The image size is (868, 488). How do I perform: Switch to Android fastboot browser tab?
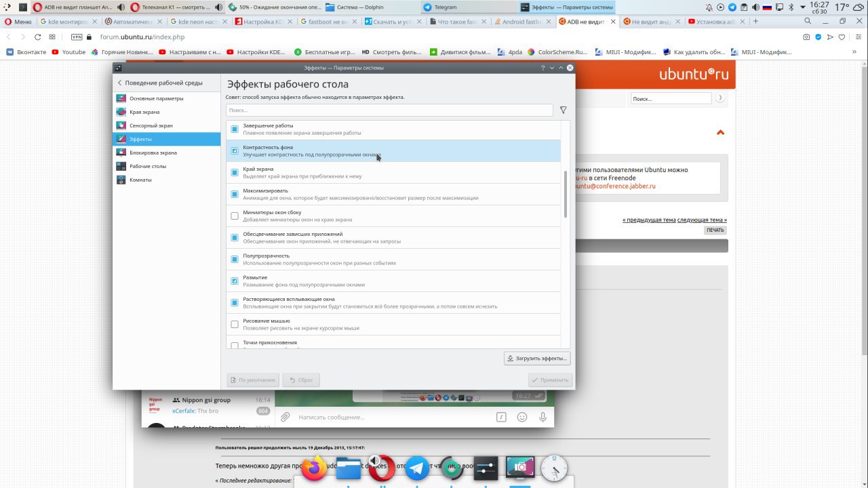(522, 22)
